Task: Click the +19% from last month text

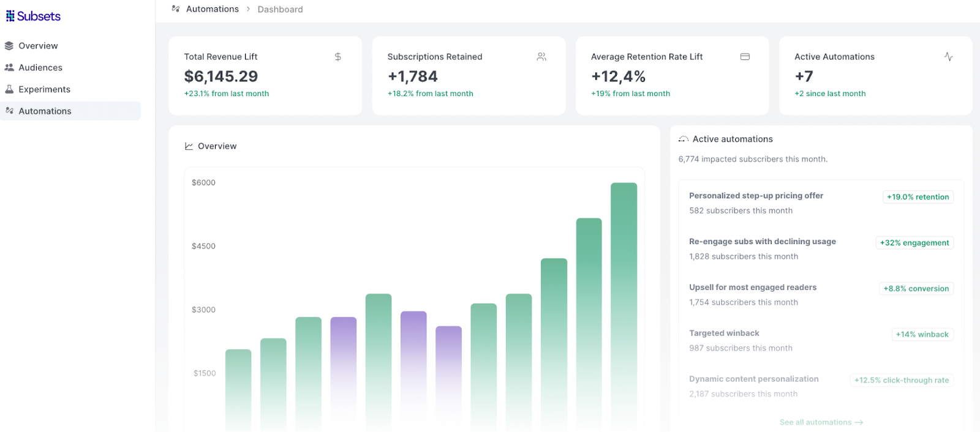Action: [630, 94]
